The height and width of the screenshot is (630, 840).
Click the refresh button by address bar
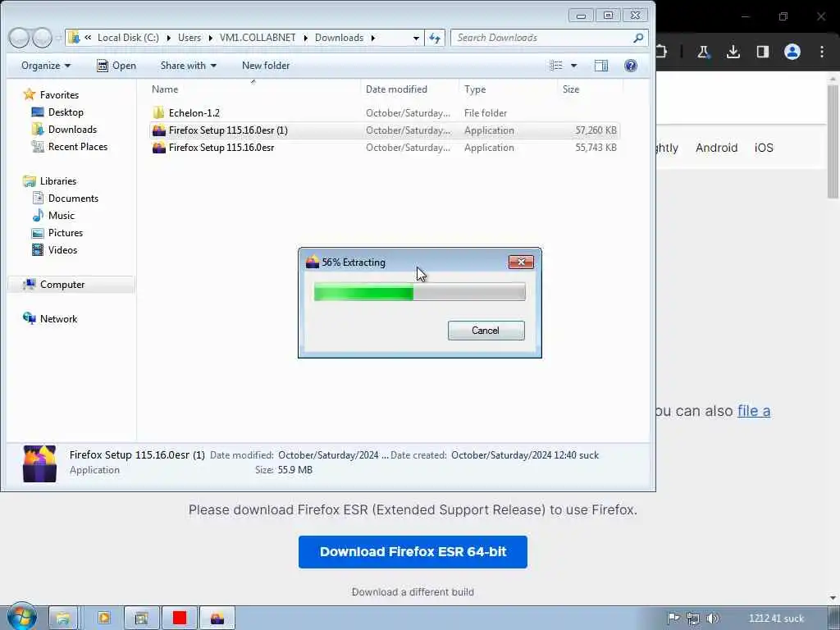coord(435,38)
